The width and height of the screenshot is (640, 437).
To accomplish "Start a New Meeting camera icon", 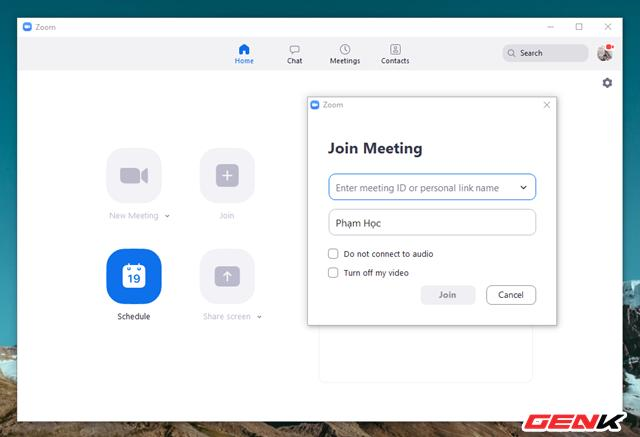I will coord(134,175).
